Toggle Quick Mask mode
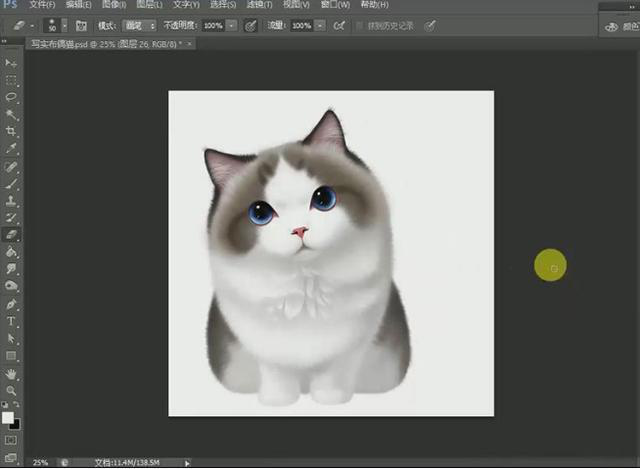Viewport: 640px width, 469px height. click(11, 439)
